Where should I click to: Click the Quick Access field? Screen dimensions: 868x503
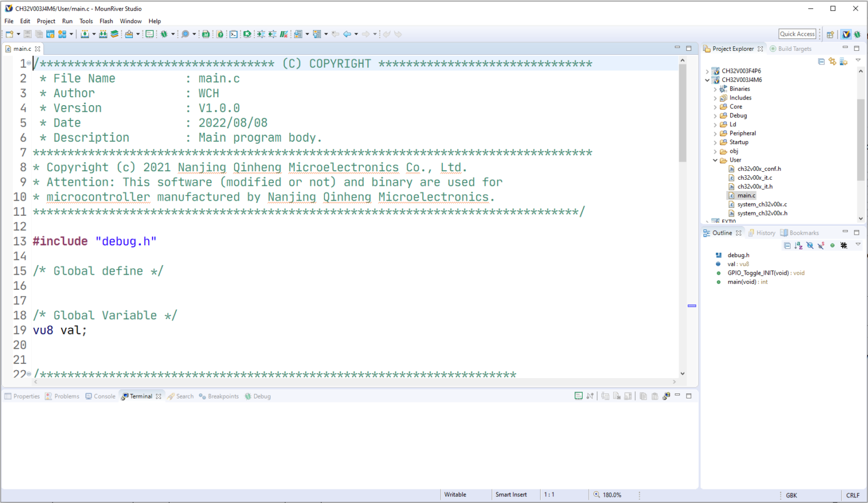pos(797,33)
